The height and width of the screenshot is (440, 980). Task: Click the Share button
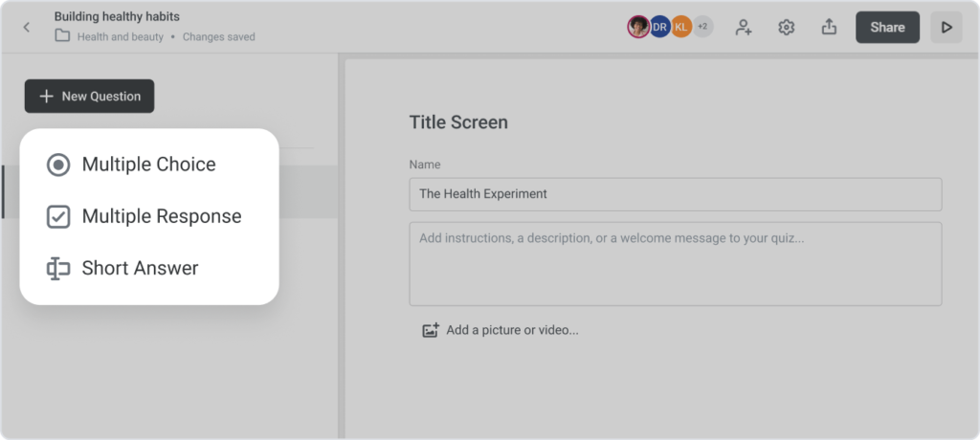click(x=887, y=27)
